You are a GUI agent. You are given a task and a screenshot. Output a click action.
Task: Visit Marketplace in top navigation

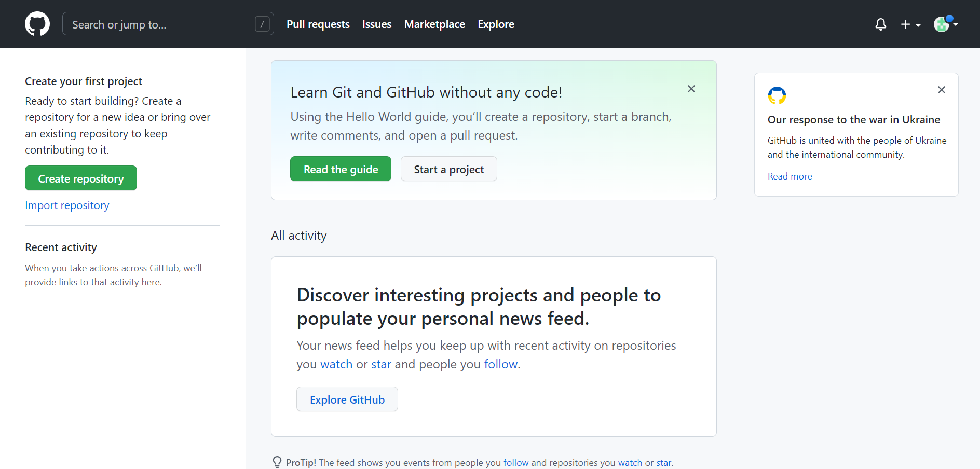point(434,24)
